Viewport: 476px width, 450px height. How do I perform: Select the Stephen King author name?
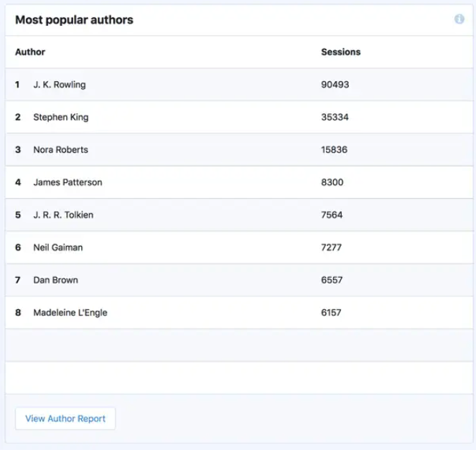(x=61, y=117)
